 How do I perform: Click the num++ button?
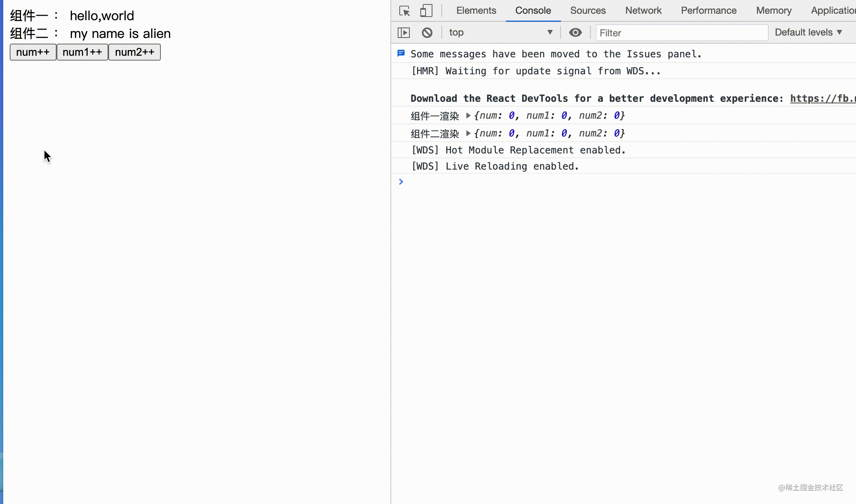pyautogui.click(x=33, y=53)
